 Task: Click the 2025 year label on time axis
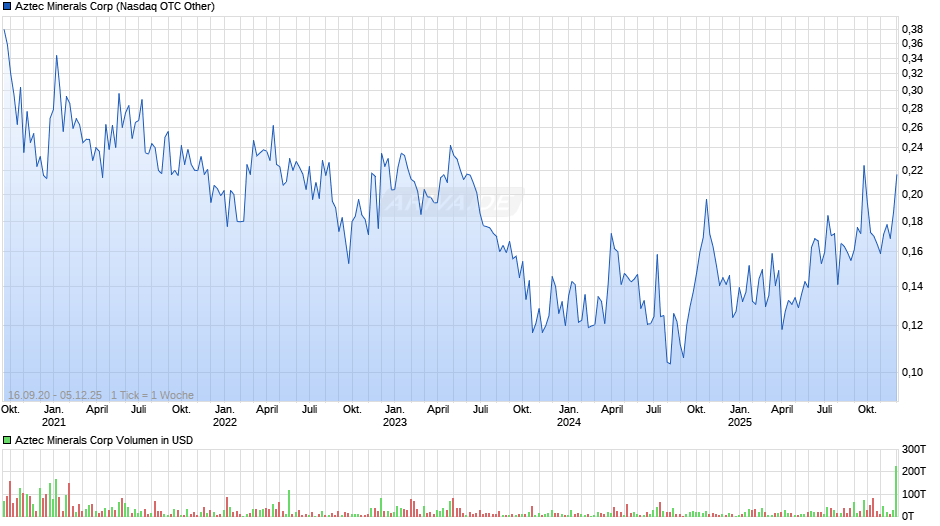point(740,422)
